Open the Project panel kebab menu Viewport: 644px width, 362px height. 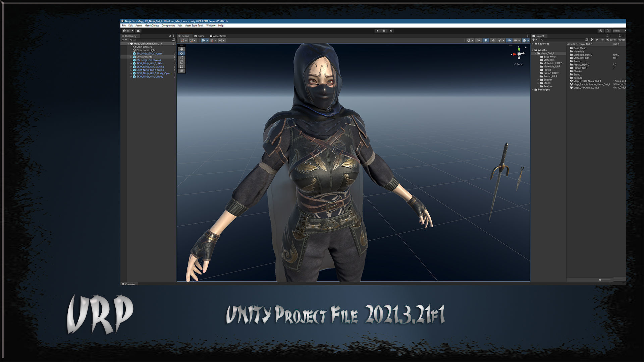tap(611, 36)
